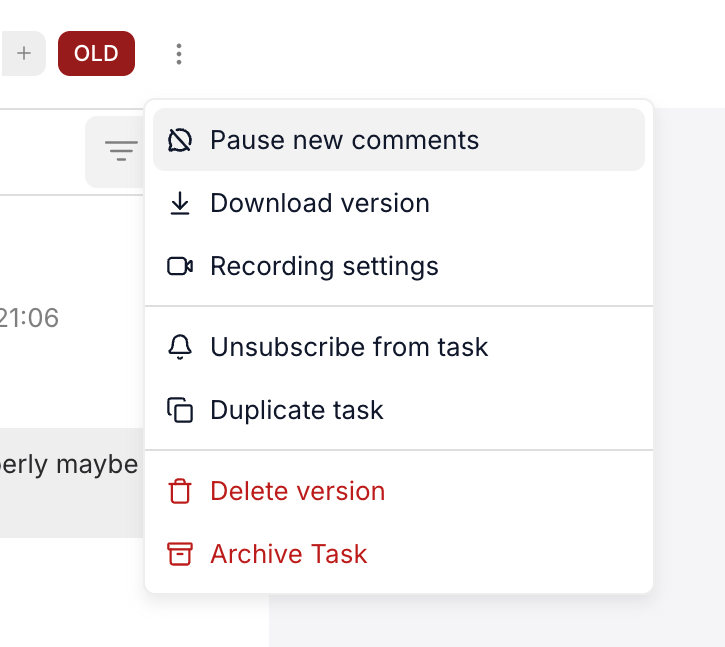Choose Duplicate task

click(296, 410)
